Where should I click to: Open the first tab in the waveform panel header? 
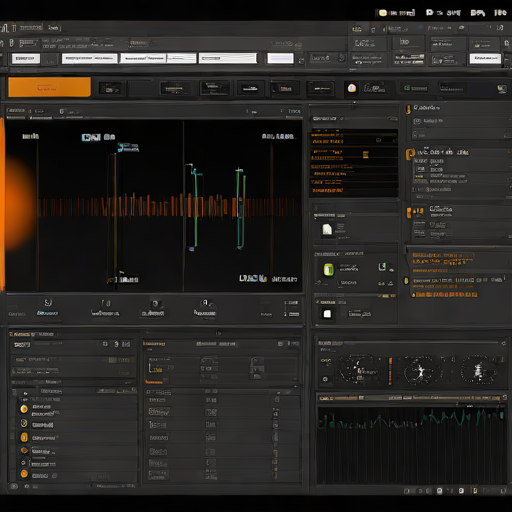(16, 111)
